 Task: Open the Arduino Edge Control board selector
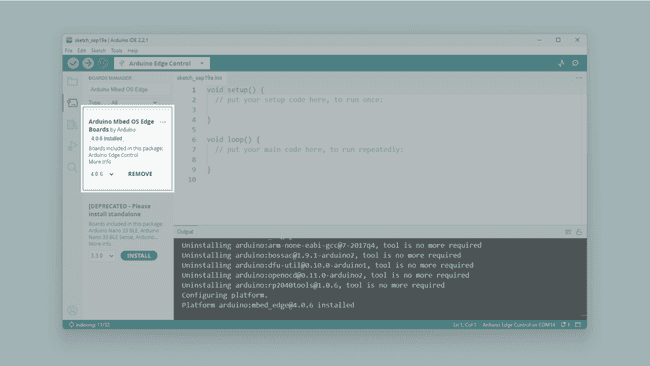(162, 63)
